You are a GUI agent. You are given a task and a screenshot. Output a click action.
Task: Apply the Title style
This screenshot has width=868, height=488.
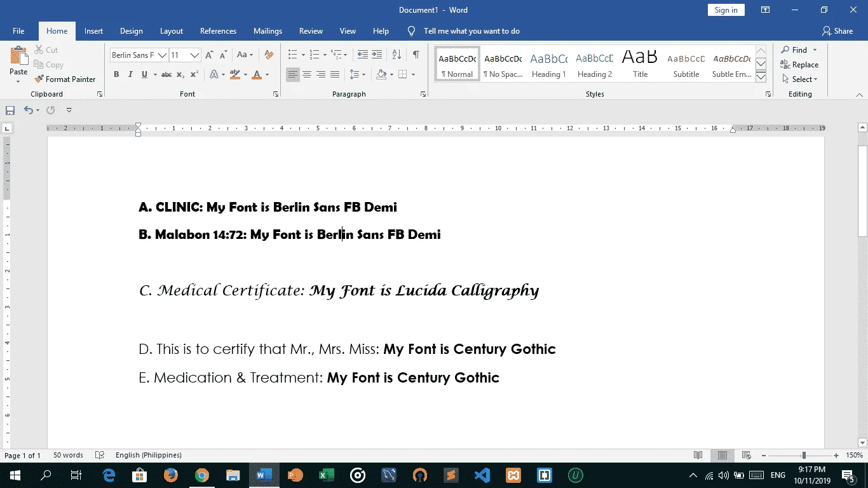pos(640,65)
